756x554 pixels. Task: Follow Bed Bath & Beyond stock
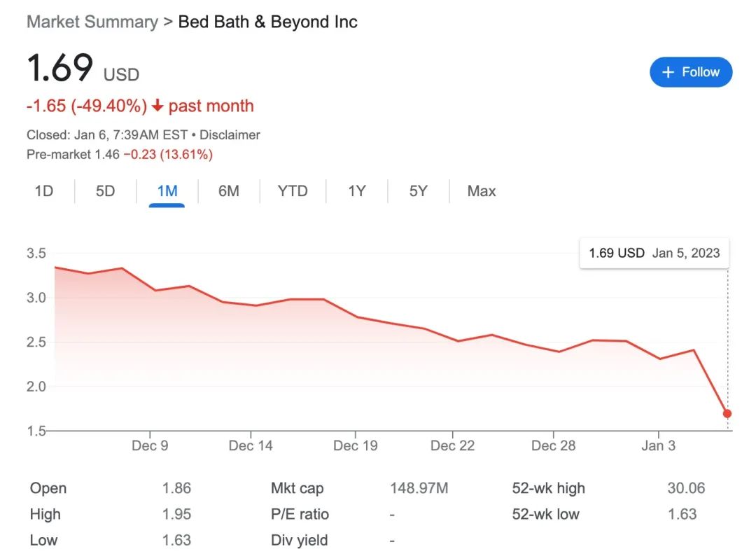click(x=691, y=72)
